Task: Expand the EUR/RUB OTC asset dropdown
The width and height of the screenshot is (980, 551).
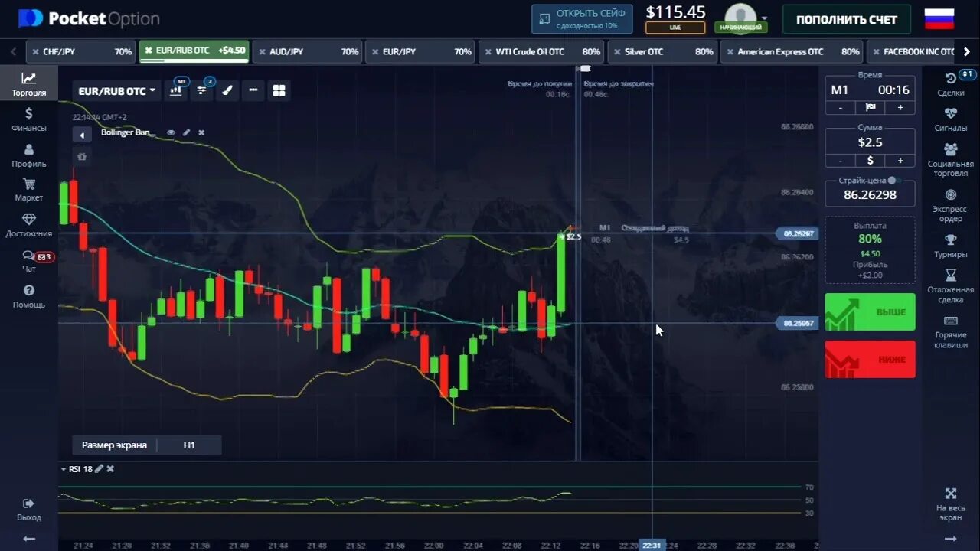Action: (116, 90)
